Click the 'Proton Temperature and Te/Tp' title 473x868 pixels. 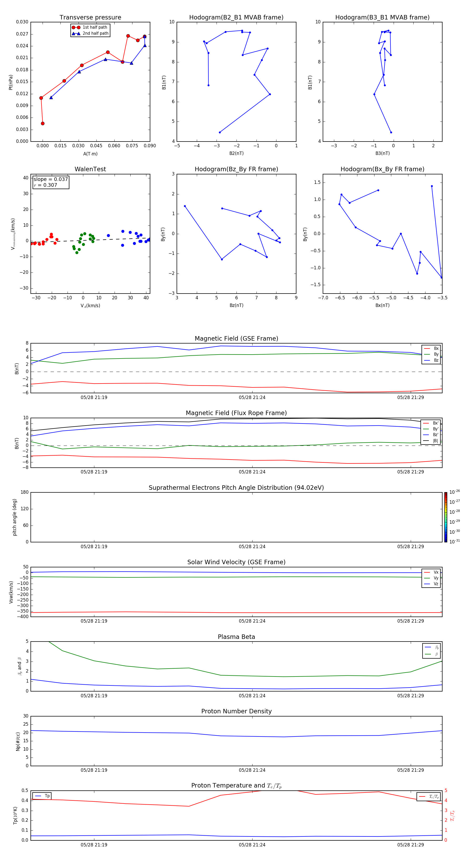(236, 786)
